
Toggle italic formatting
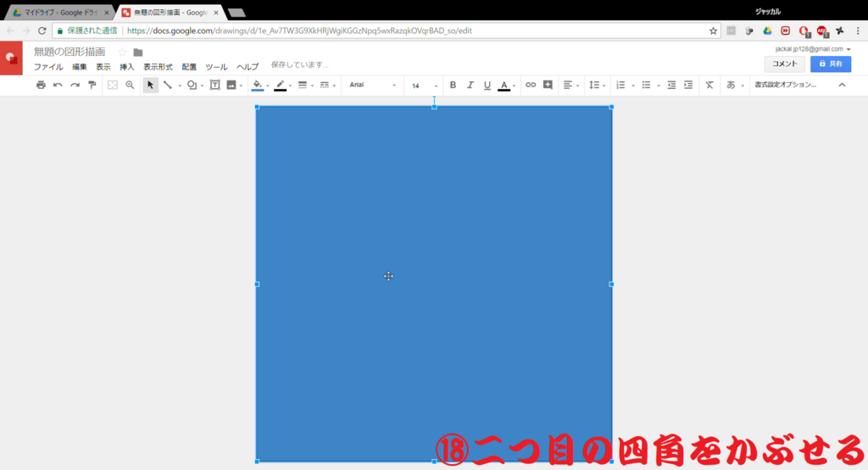tap(470, 86)
